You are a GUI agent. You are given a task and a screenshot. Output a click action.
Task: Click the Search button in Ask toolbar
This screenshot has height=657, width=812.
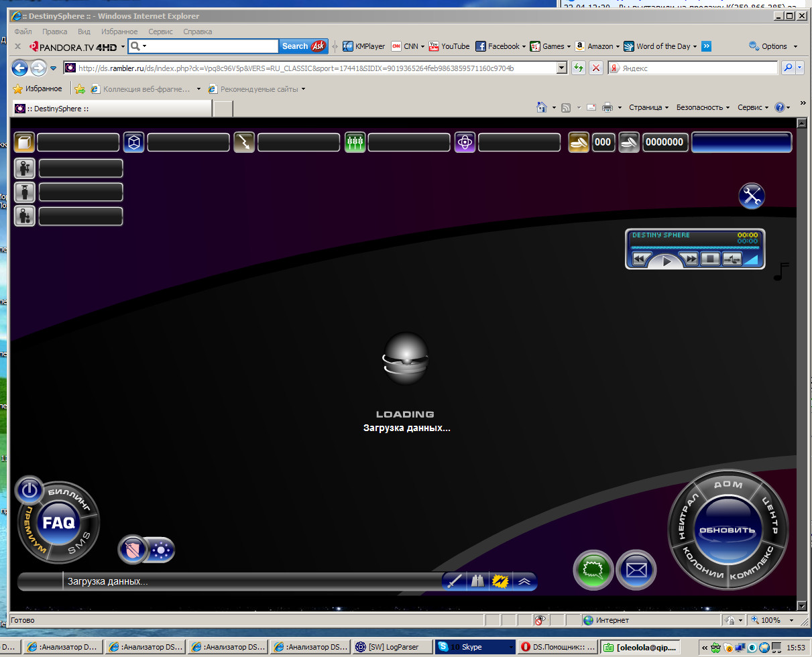[x=303, y=46]
